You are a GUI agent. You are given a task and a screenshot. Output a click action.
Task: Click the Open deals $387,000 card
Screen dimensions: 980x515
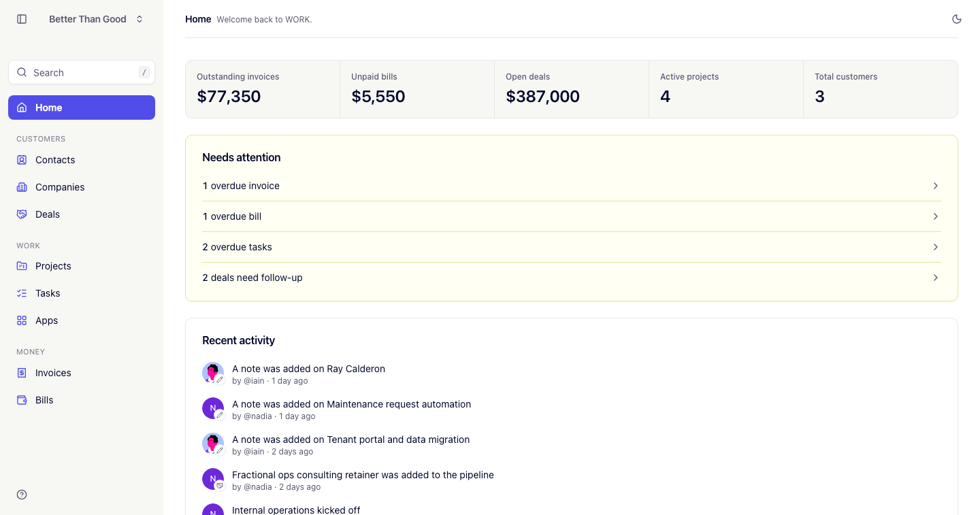point(572,89)
